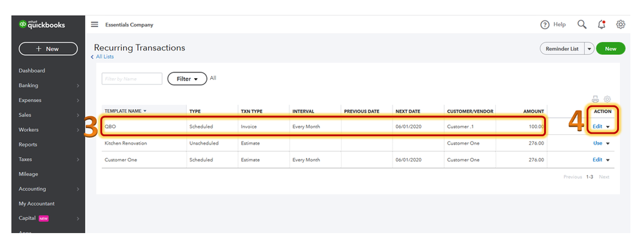This screenshot has height=246, width=644.
Task: Open Mileage in sidebar
Action: tap(28, 174)
